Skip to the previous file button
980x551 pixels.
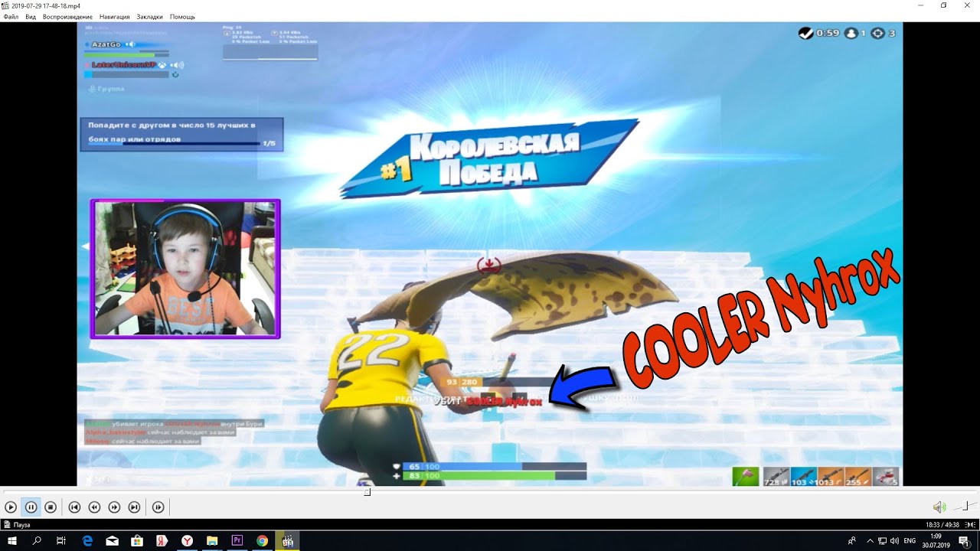74,507
